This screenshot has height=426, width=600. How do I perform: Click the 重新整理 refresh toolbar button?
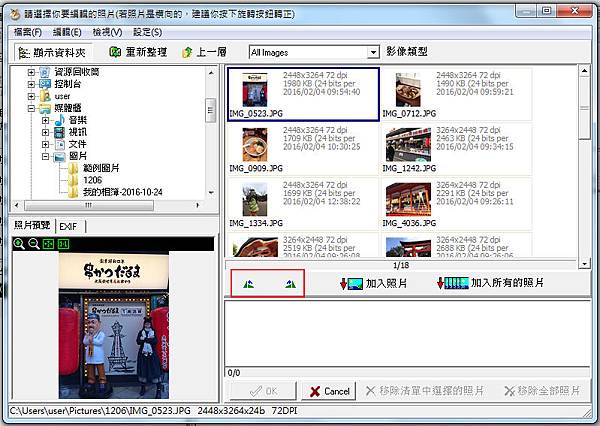click(x=138, y=52)
